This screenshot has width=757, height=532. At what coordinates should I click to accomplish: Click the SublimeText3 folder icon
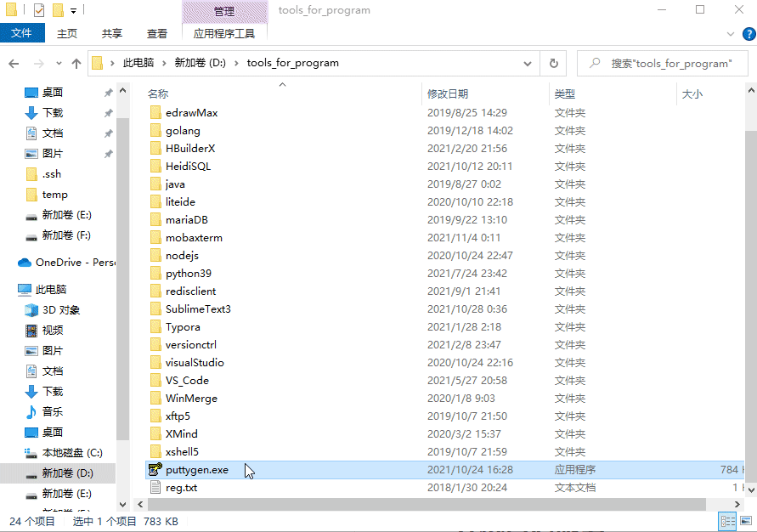(x=155, y=309)
